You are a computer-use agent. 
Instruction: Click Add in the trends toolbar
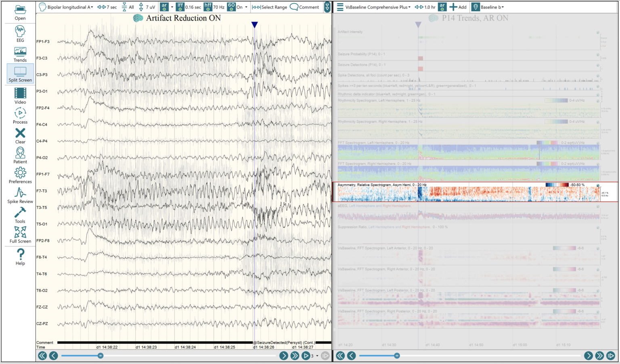click(458, 7)
